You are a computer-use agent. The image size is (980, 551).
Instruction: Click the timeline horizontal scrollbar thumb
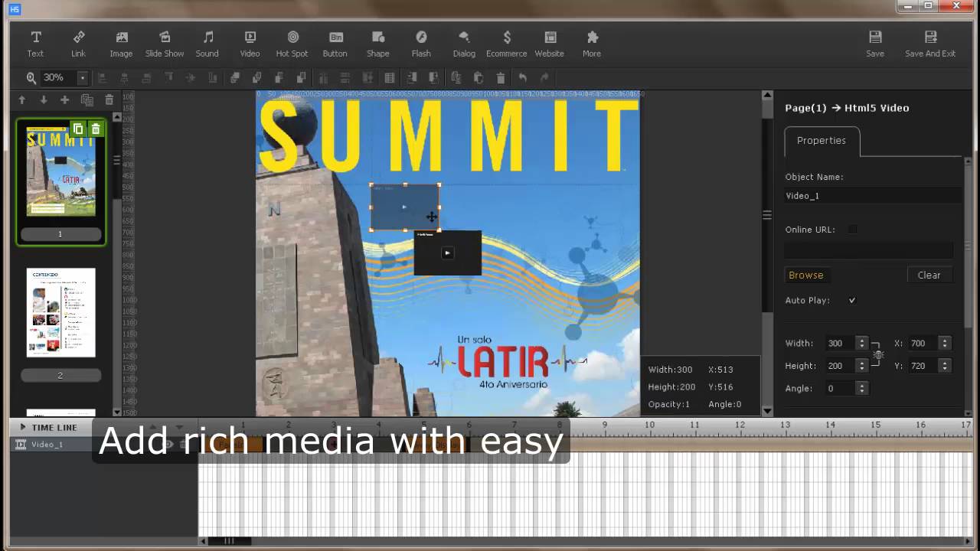[230, 541]
